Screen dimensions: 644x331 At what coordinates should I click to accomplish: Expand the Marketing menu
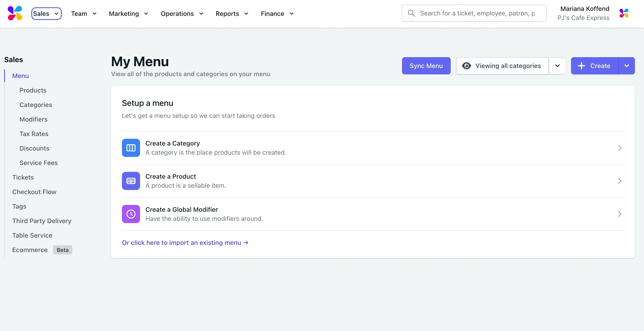point(128,14)
